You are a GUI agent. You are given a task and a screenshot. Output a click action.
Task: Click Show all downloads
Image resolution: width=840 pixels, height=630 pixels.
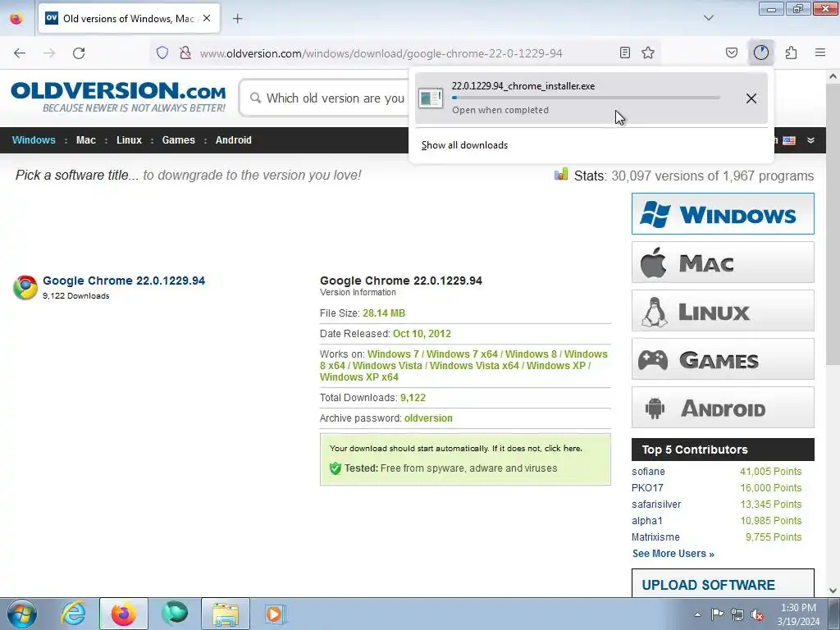click(464, 145)
